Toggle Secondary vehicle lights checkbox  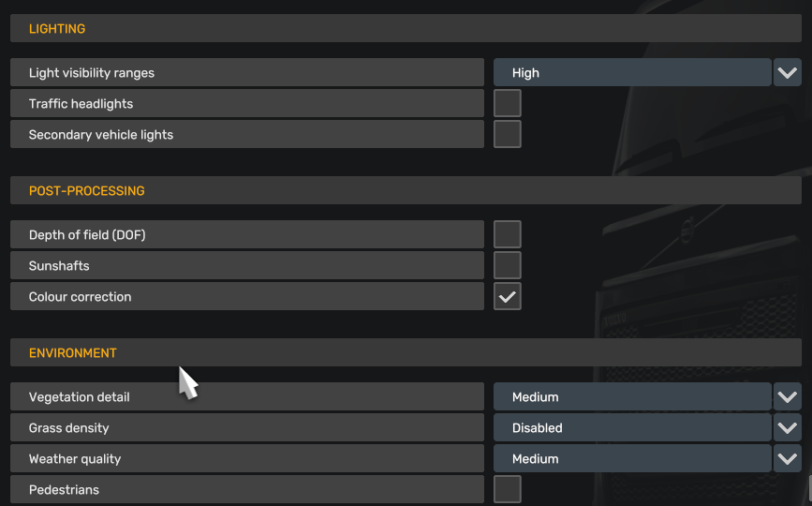pos(508,134)
